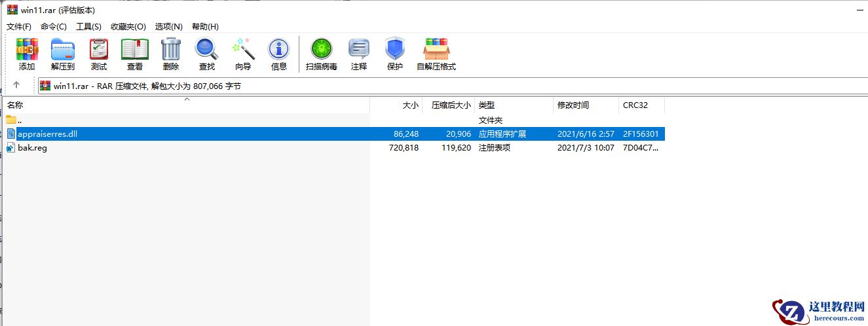Click the bak.reg registry file icon
Image resolution: width=868 pixels, height=326 pixels.
pos(11,148)
